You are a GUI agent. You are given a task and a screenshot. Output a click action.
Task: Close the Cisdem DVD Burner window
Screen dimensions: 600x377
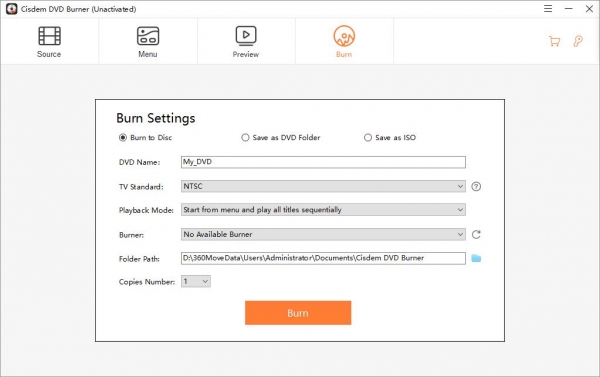click(x=589, y=8)
